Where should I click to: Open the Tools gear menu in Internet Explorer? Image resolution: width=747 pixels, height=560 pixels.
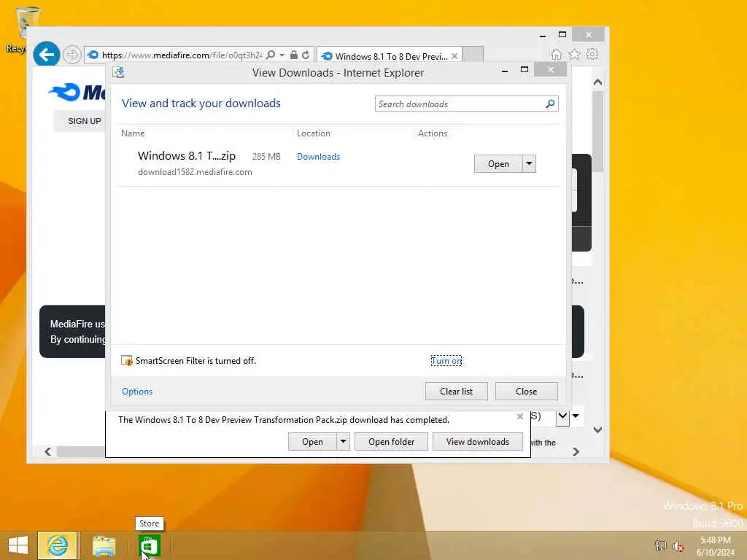(x=592, y=54)
